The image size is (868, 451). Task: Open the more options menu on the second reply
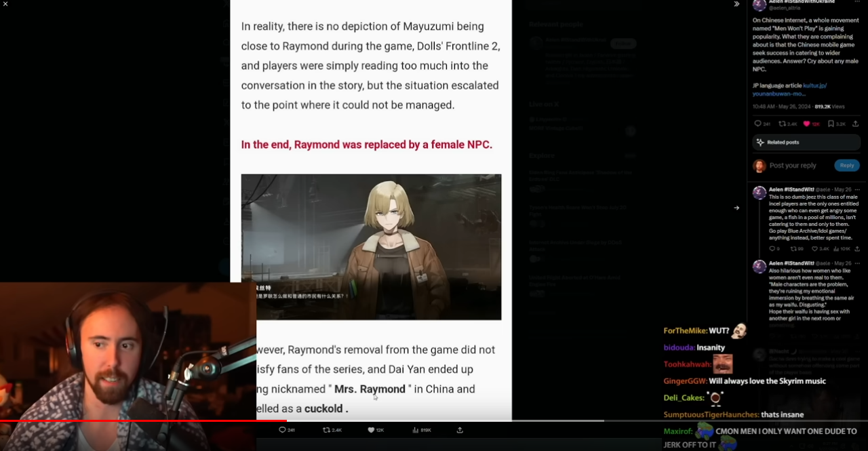[x=857, y=263]
